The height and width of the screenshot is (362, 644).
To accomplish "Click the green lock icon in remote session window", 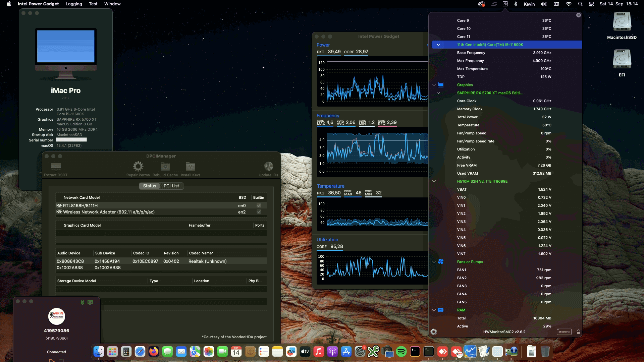I will [82, 302].
